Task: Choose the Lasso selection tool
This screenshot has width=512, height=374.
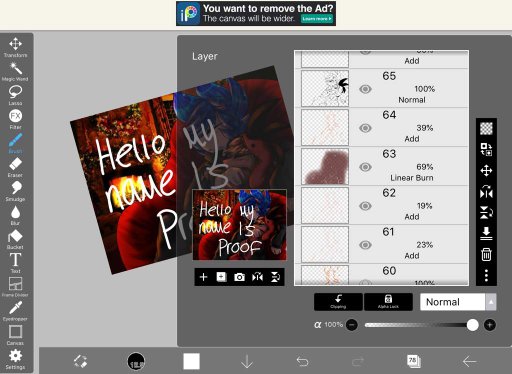Action: pos(15,95)
